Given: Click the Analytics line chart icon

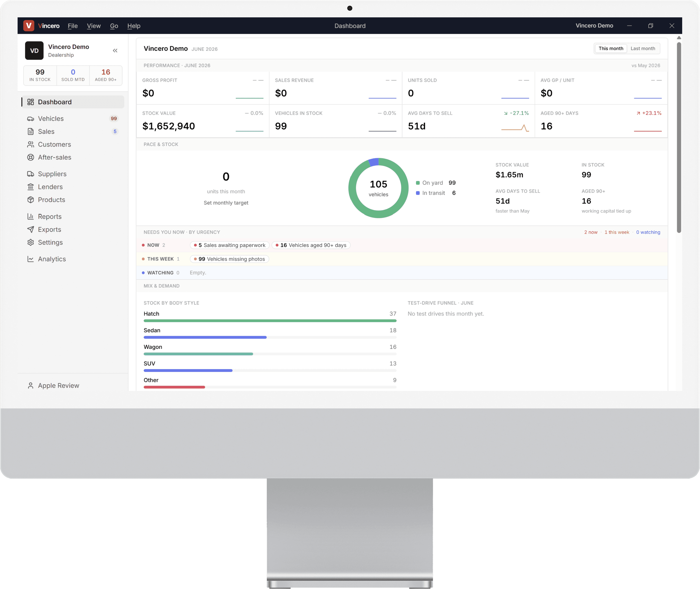Looking at the screenshot, I should click(30, 259).
